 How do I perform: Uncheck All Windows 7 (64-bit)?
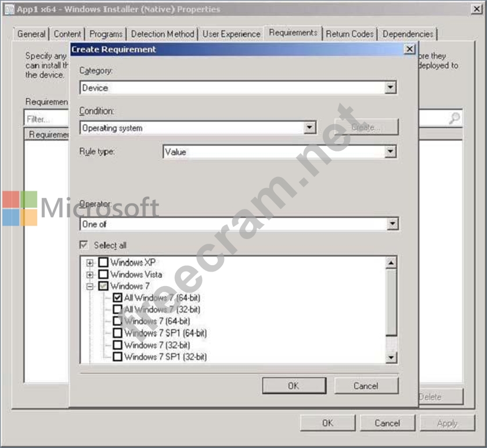click(x=117, y=298)
